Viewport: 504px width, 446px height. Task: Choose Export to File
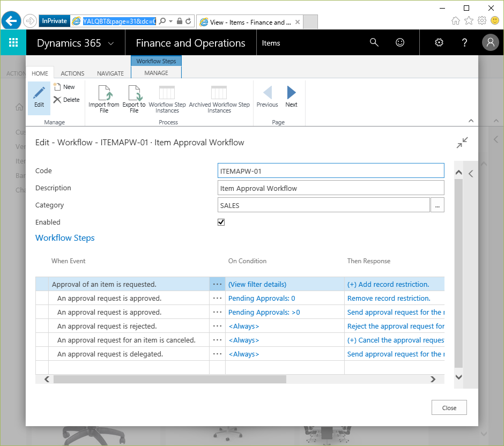[x=134, y=99]
